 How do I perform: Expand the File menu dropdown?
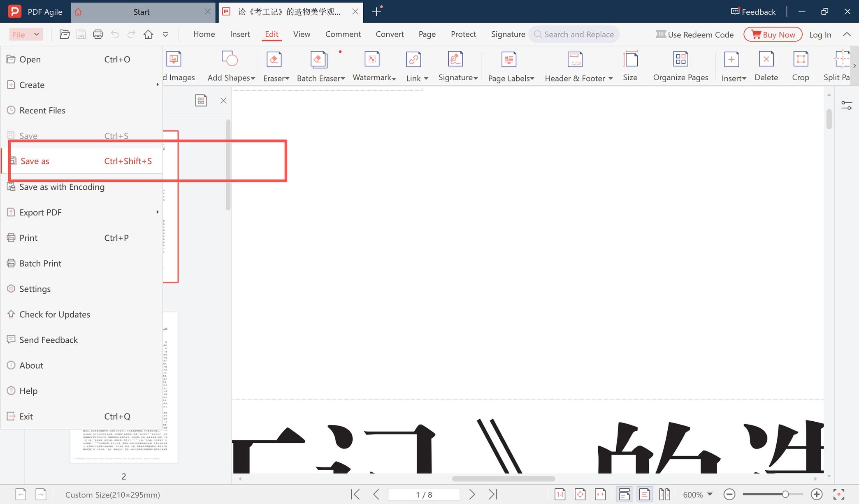26,35
